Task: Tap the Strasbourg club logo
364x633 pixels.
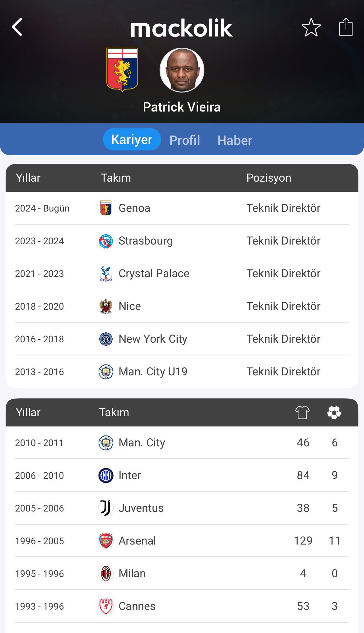Action: [106, 241]
